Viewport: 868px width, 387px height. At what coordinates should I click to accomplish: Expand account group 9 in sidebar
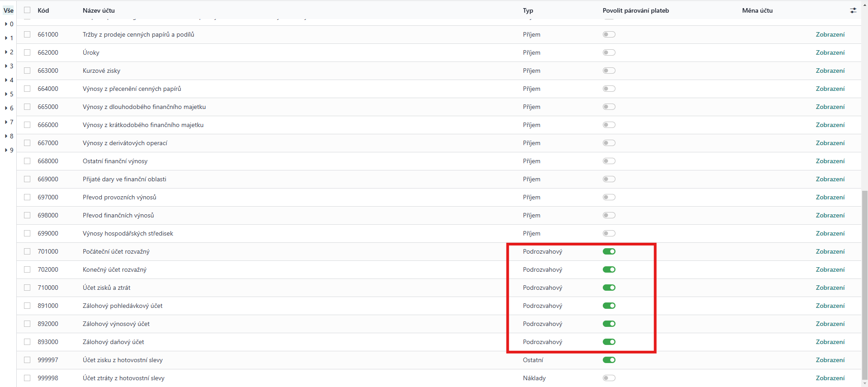(9, 150)
